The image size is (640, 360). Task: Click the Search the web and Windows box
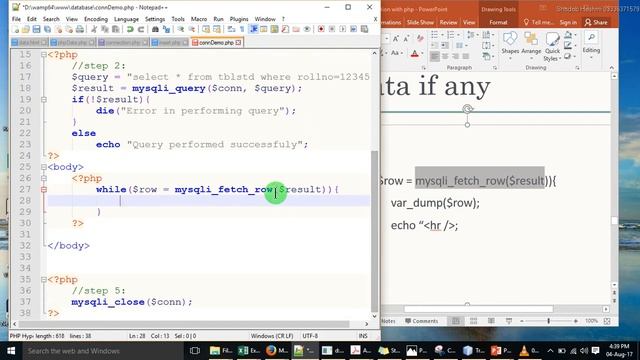click(x=102, y=351)
